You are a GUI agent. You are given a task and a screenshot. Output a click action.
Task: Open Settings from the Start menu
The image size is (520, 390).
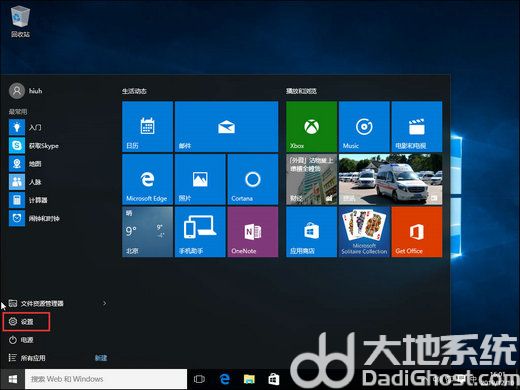(x=26, y=322)
